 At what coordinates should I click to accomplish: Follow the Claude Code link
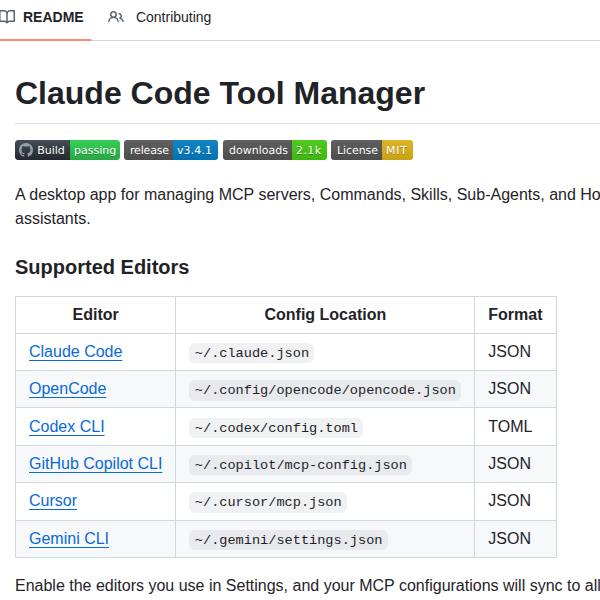click(x=76, y=351)
